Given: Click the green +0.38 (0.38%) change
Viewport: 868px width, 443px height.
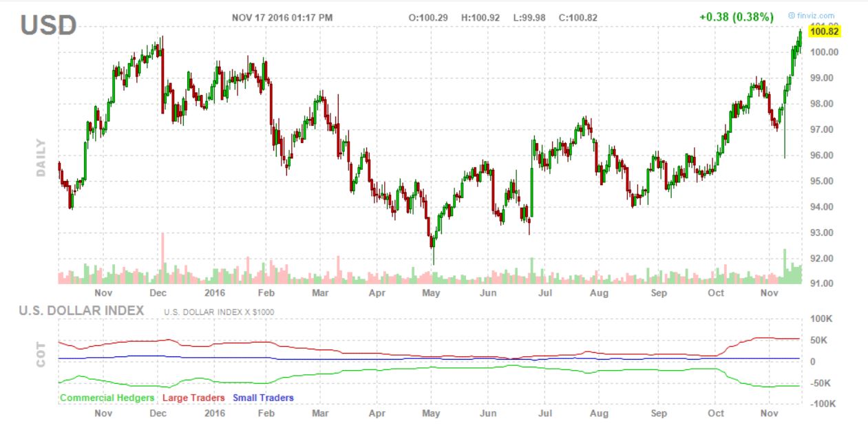Looking at the screenshot, I should (x=736, y=16).
